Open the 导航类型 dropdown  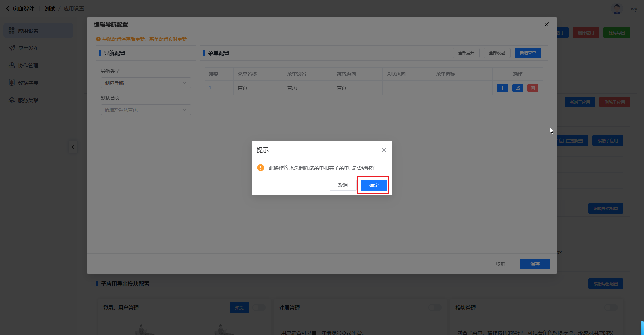[x=146, y=83]
